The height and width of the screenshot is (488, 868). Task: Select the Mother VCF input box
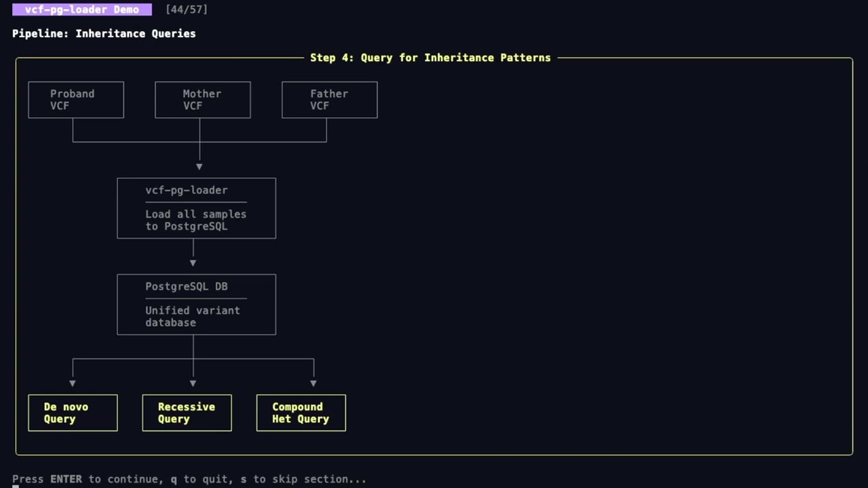click(x=202, y=100)
